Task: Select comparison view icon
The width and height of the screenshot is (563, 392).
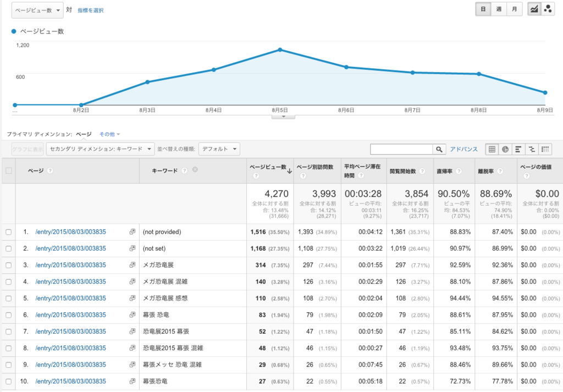Action: (x=532, y=149)
